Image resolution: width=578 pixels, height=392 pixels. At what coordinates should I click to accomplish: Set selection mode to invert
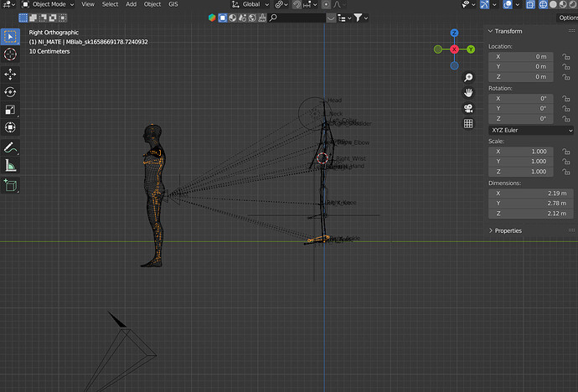tap(53, 18)
